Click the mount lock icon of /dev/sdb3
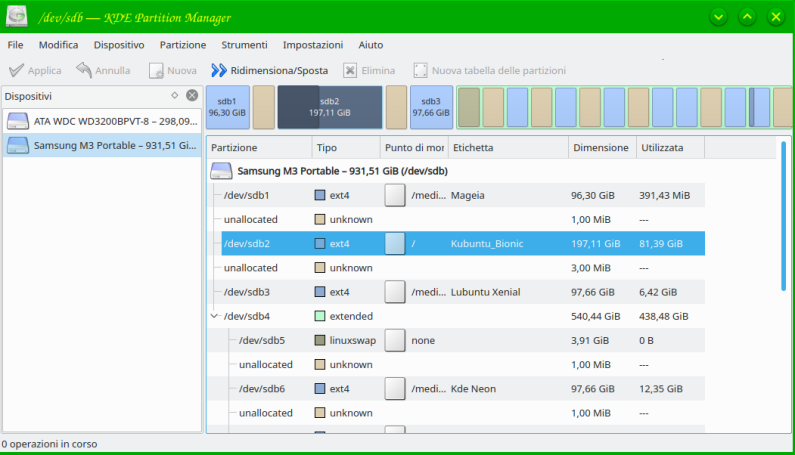 (395, 292)
